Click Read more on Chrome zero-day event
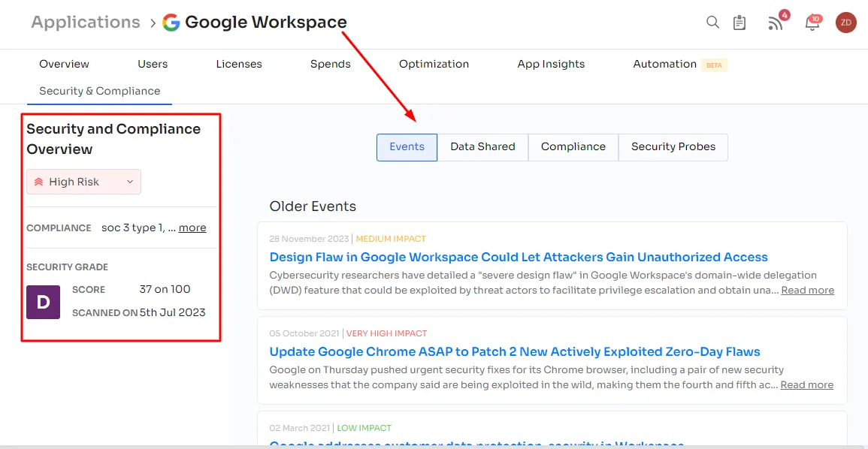 pyautogui.click(x=806, y=385)
